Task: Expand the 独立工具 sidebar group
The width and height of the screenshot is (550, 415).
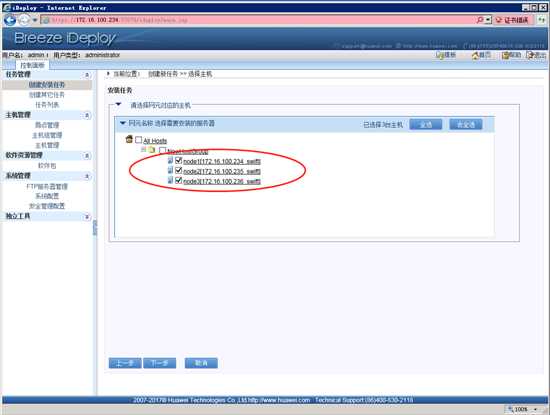Action: coord(87,217)
